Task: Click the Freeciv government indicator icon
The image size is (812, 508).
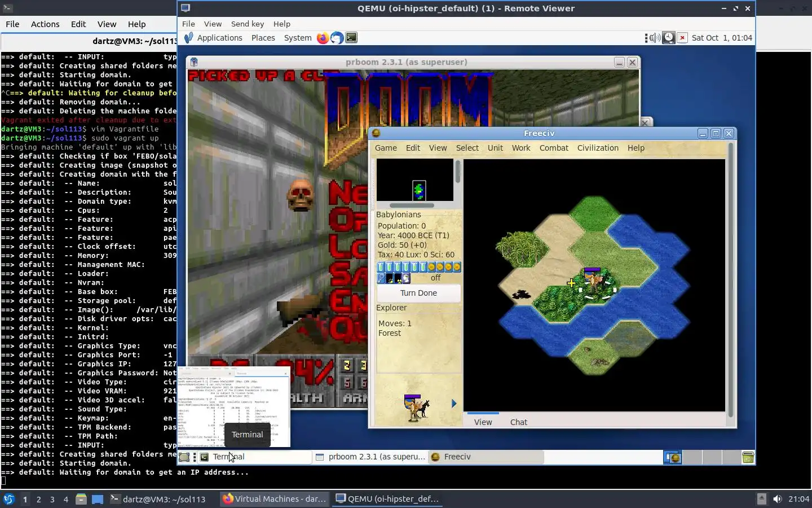Action: 406,278
